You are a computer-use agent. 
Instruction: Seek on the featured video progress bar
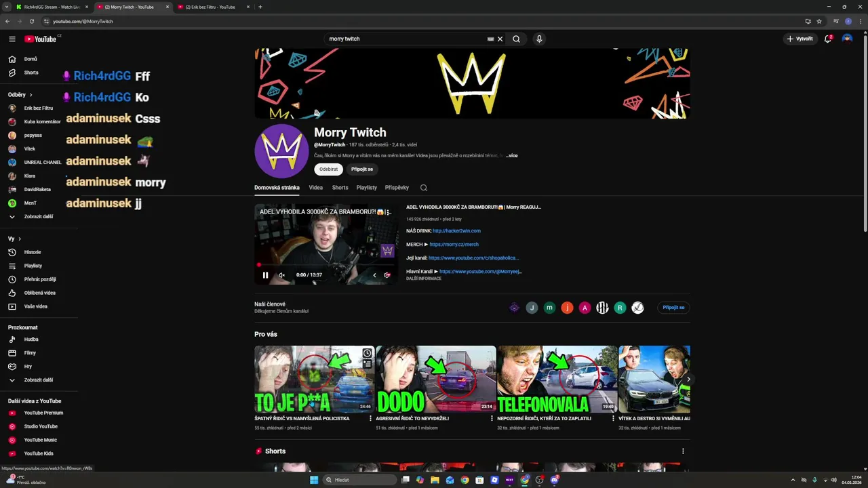tap(325, 266)
